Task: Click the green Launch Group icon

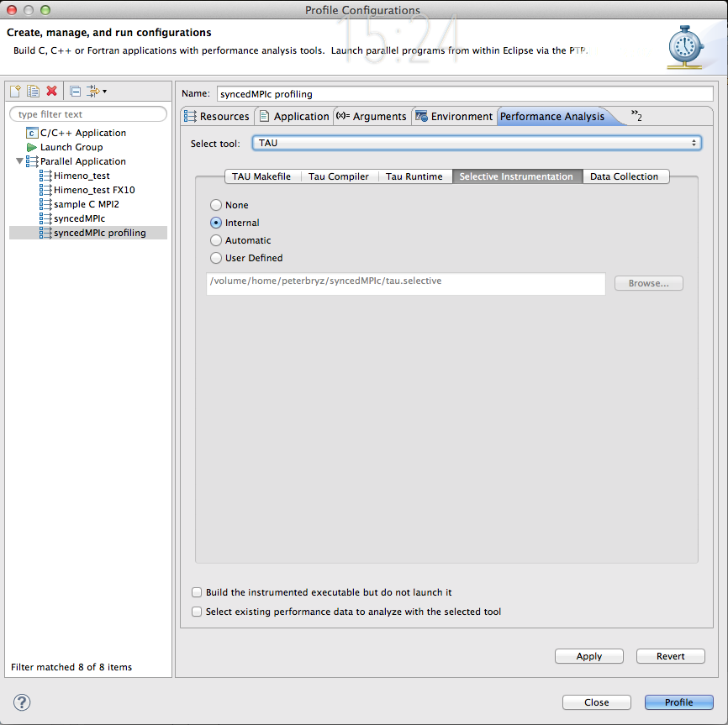Action: [x=32, y=148]
